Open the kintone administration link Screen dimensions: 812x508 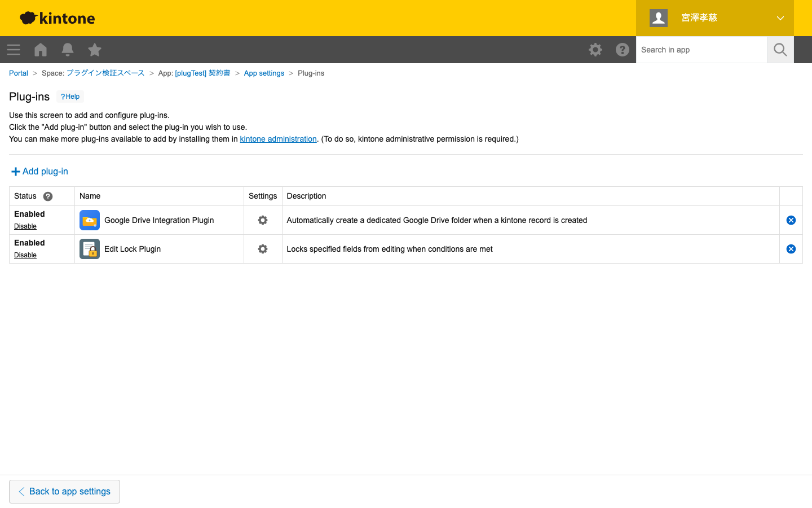point(278,139)
